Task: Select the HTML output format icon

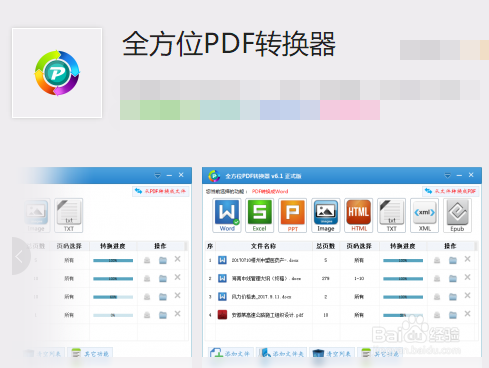Action: coord(359,215)
